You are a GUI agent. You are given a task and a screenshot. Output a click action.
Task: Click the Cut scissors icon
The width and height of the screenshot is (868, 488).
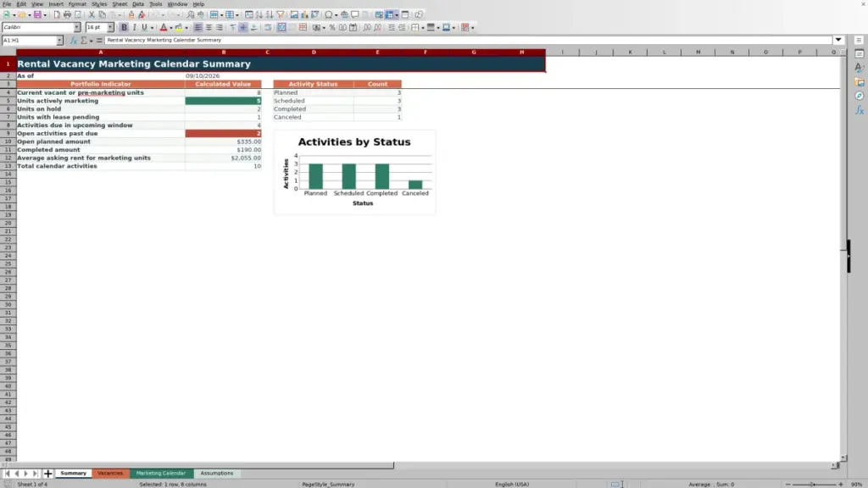tap(92, 14)
